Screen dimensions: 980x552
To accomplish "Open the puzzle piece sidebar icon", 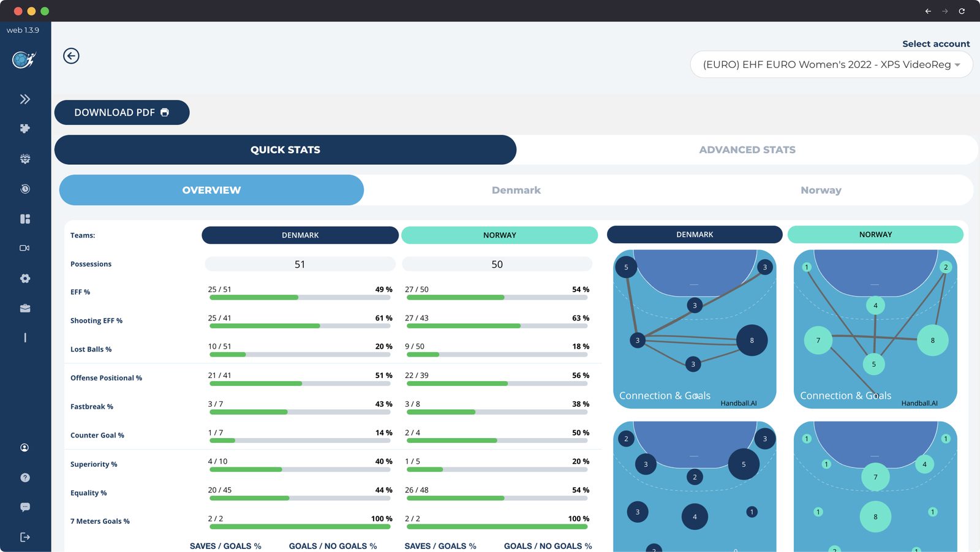I will (x=25, y=129).
